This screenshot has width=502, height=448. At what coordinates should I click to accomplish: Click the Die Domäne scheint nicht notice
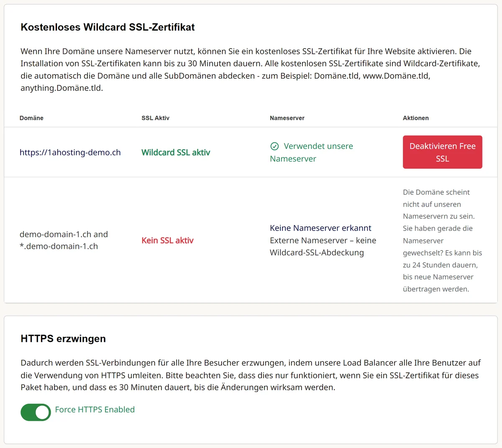coord(442,241)
